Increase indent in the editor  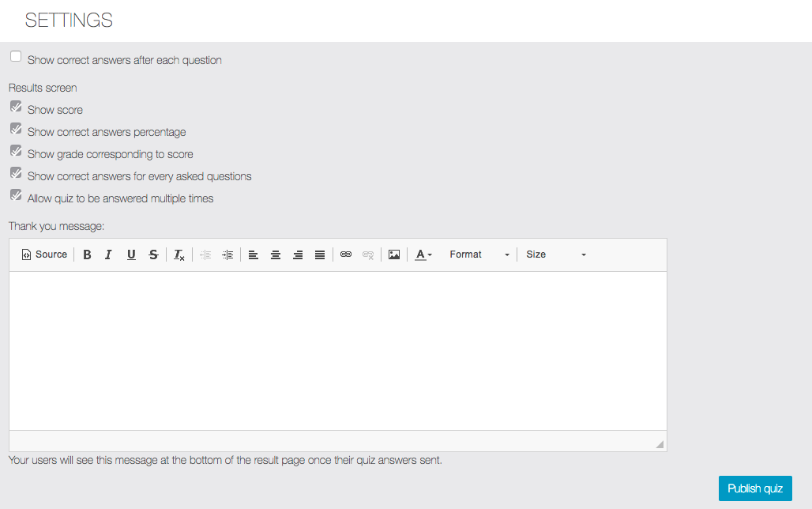click(227, 254)
